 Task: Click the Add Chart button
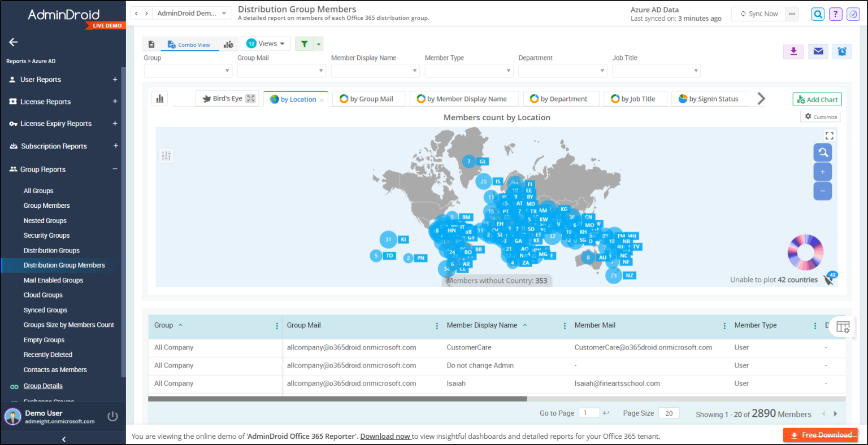tap(817, 99)
